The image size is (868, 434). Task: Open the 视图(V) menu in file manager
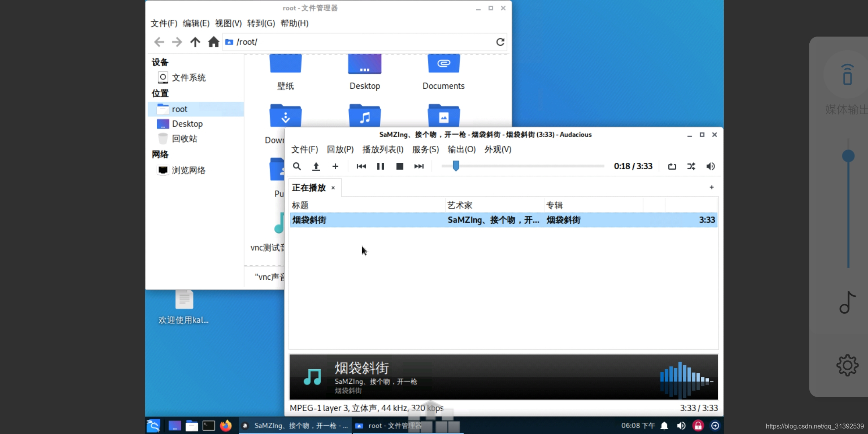[x=228, y=23]
